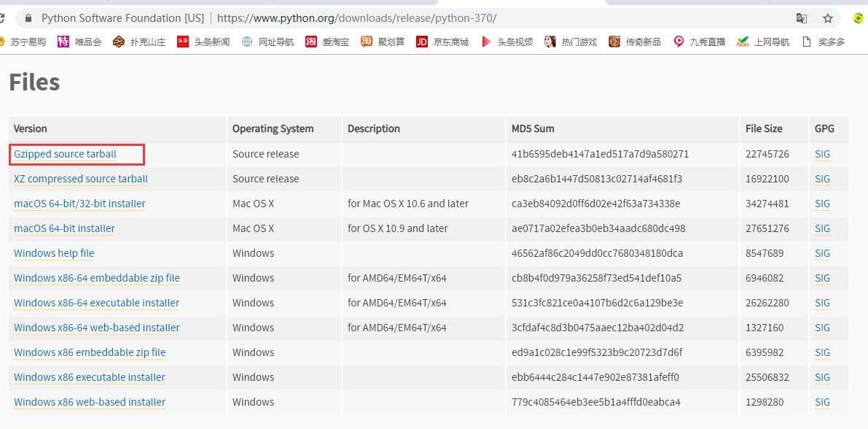Image resolution: width=868 pixels, height=429 pixels.
Task: Open the 唯品会 bookmark icon
Action: click(63, 42)
